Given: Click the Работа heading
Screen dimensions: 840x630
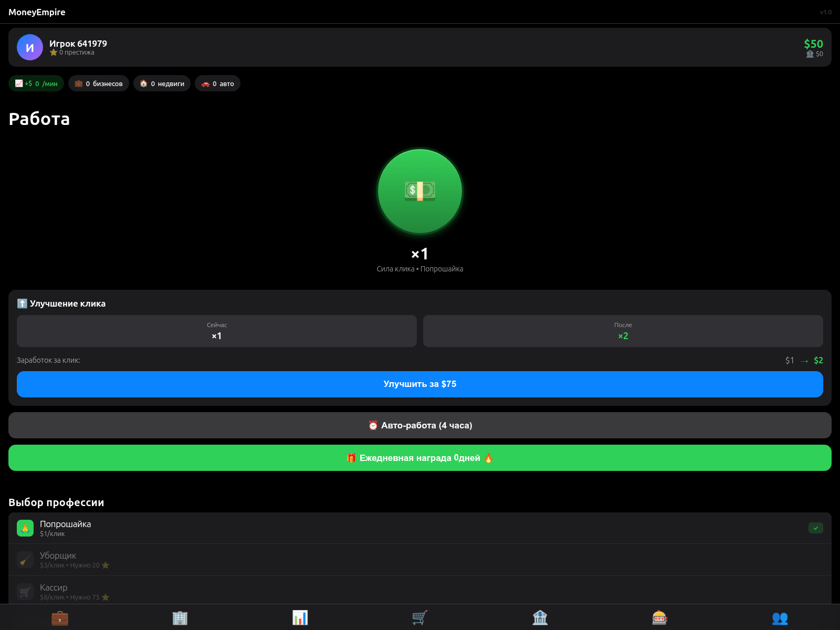Looking at the screenshot, I should click(39, 119).
